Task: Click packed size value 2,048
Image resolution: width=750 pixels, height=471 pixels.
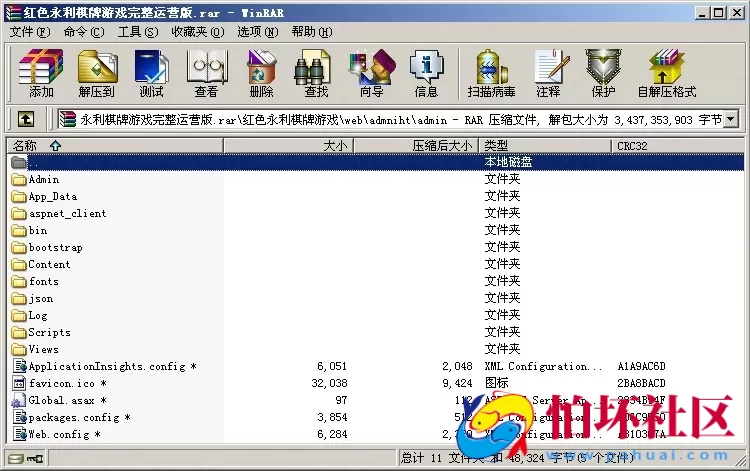Action: [x=457, y=366]
